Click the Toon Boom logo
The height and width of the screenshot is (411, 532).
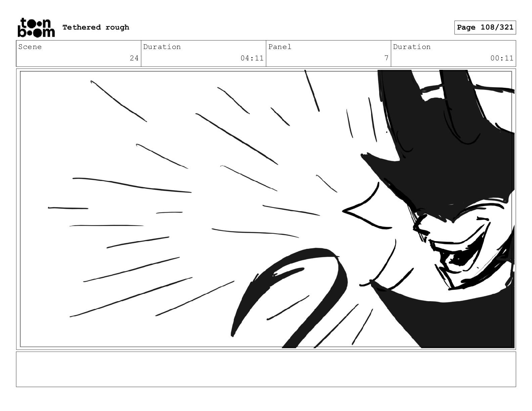click(x=36, y=27)
